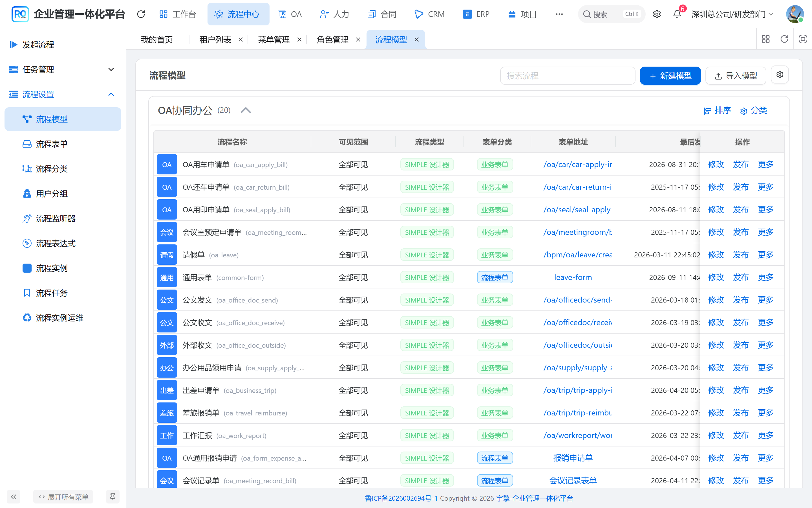Collapse the 流程设置 sidebar menu
Image resolution: width=812 pixels, height=508 pixels.
(x=63, y=95)
